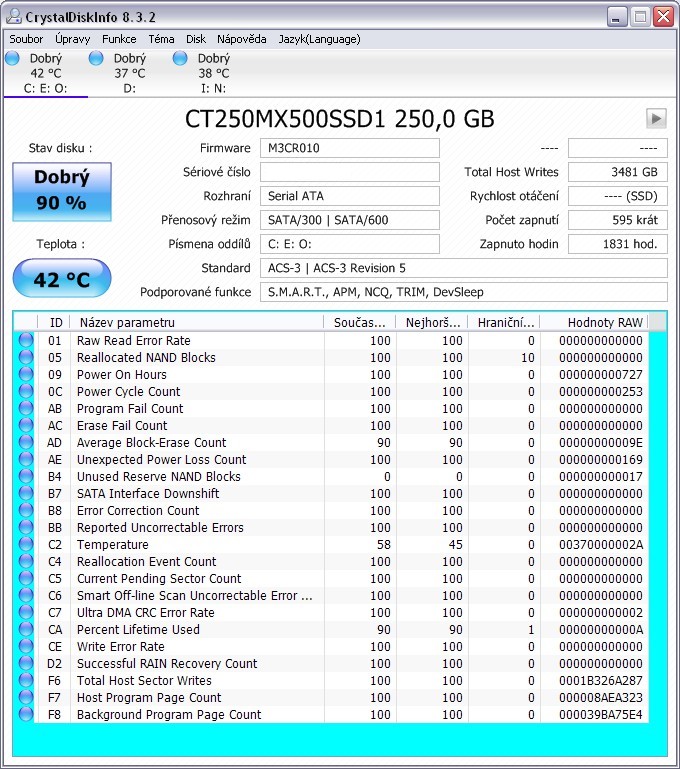The height and width of the screenshot is (769, 680).
Task: Click the status icon for Erase Fail Count
Action: point(25,425)
